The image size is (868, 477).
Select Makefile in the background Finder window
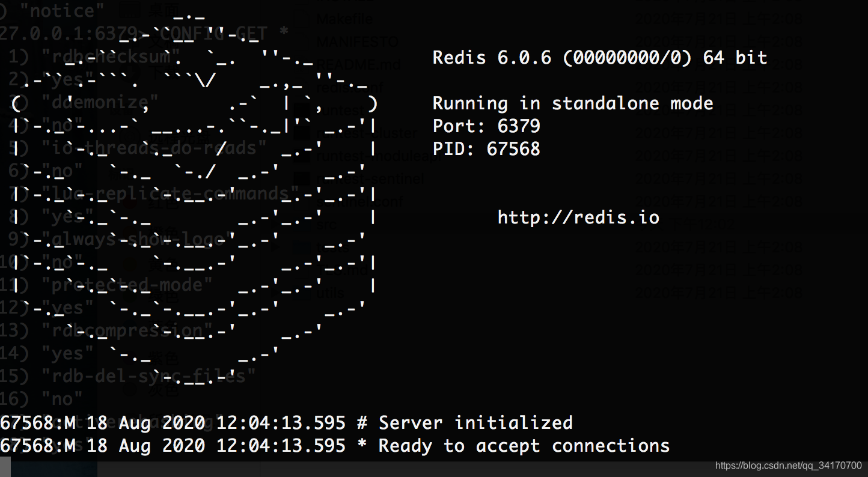point(344,19)
